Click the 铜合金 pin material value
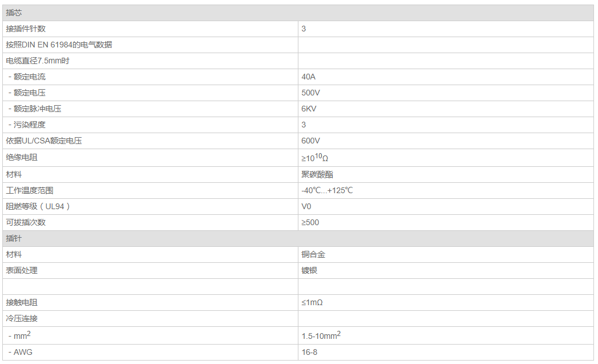 coord(313,254)
